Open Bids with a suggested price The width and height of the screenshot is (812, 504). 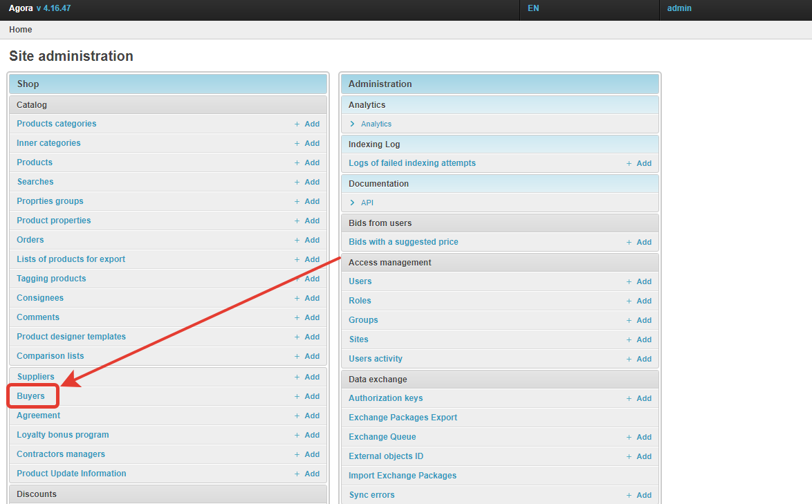403,242
